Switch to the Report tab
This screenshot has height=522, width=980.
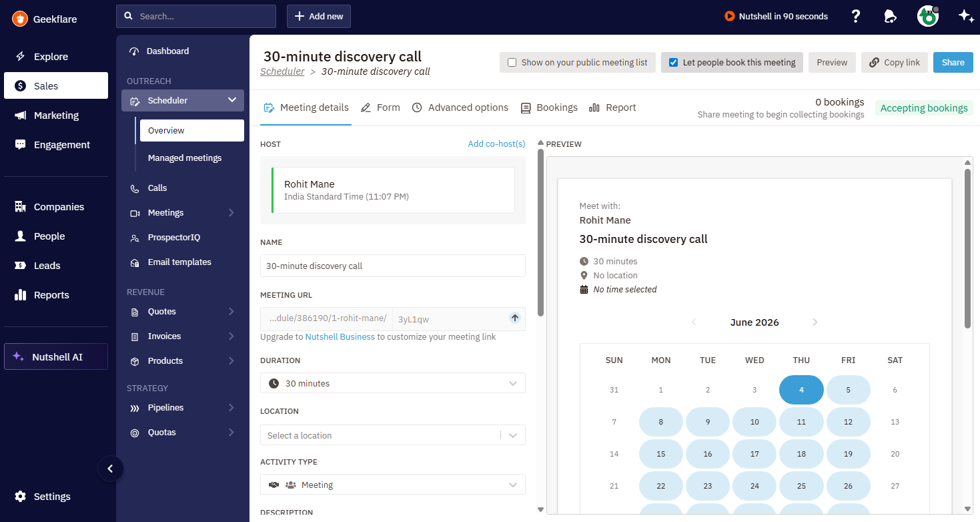click(612, 107)
